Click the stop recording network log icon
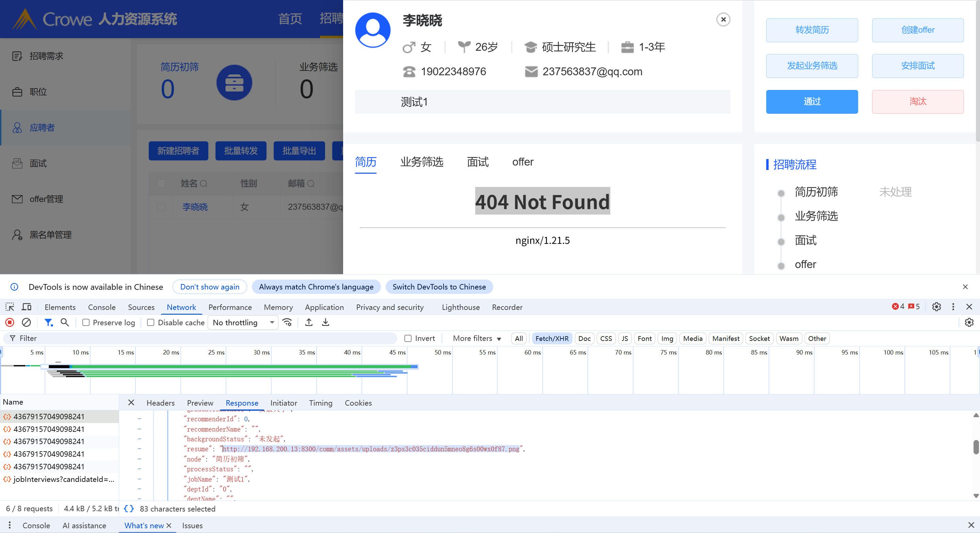Viewport: 980px width, 533px height. click(10, 323)
